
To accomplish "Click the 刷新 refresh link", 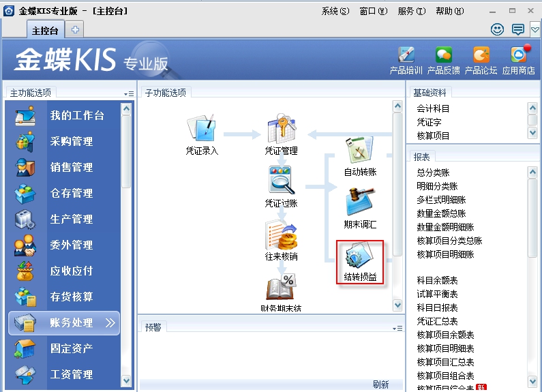I will (x=380, y=385).
